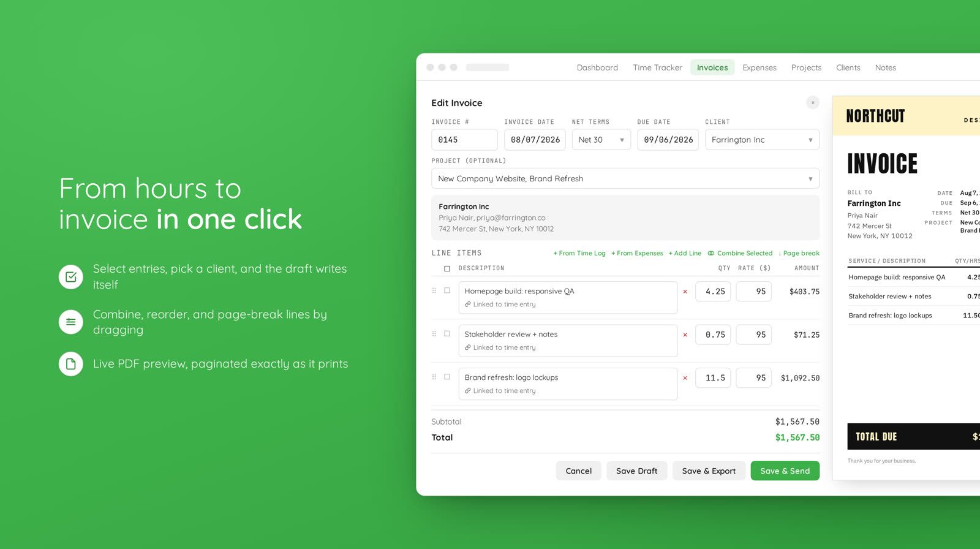Click Save & Export
The width and height of the screenshot is (980, 549).
[x=709, y=471]
